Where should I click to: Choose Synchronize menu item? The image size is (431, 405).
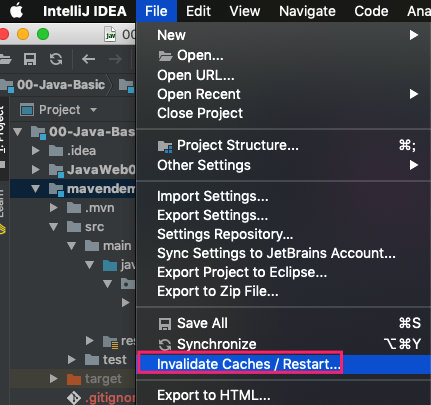[x=283, y=344]
